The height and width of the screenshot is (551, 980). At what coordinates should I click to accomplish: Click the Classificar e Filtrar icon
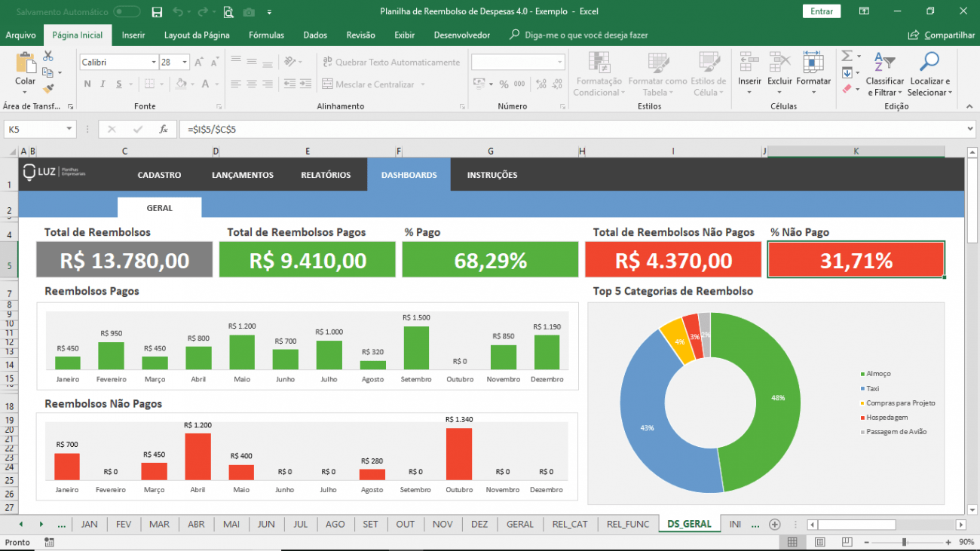(x=885, y=62)
